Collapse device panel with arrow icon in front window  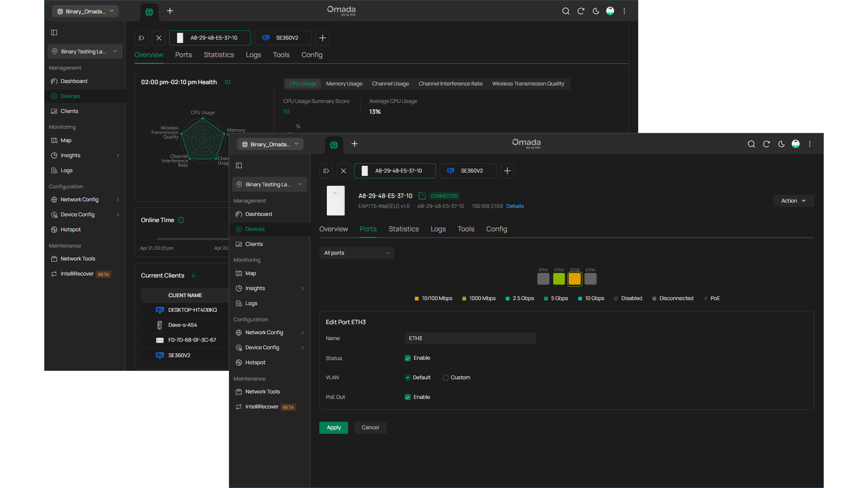point(326,171)
